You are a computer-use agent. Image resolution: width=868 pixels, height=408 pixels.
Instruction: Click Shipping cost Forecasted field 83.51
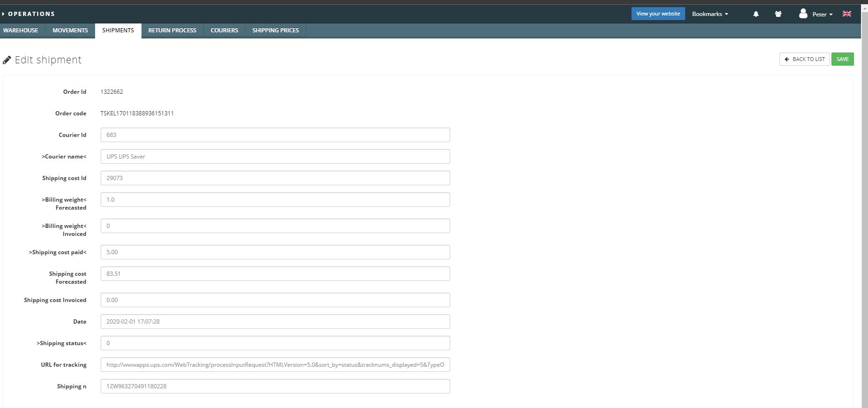click(275, 274)
